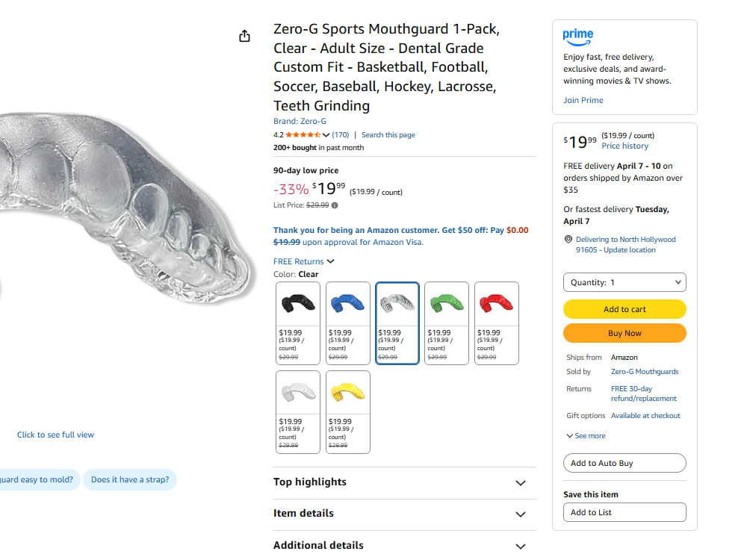Select the blue mouthguard color option
Viewport: 747px width, 560px height.
348,323
